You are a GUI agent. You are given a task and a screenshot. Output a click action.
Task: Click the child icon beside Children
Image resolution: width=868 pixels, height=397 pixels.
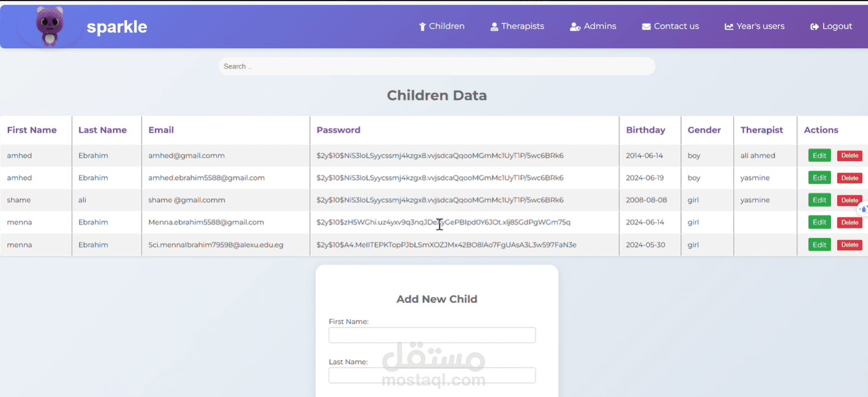point(422,26)
